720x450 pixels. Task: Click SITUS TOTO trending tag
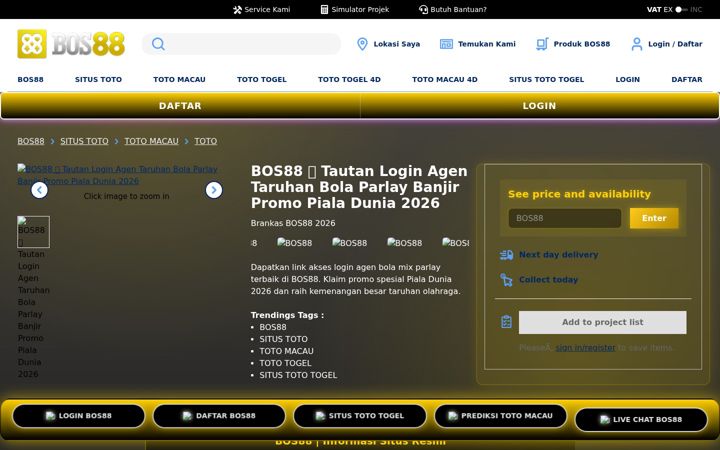pyautogui.click(x=283, y=339)
